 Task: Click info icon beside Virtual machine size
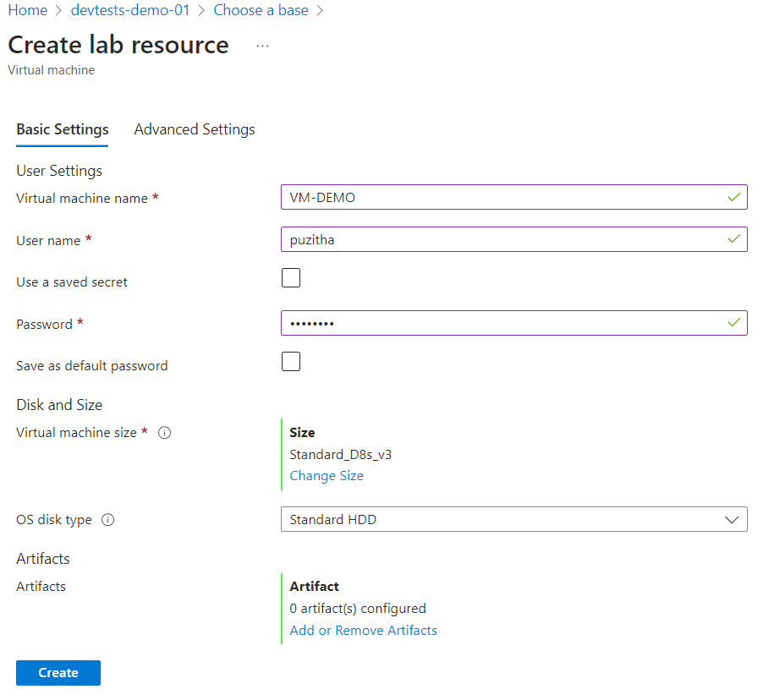click(x=165, y=433)
